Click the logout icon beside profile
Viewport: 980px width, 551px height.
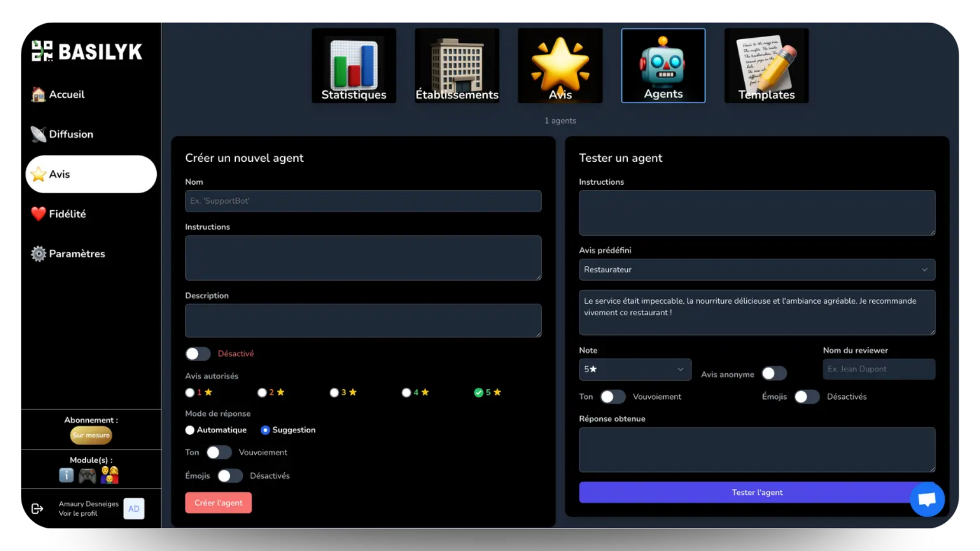[37, 509]
